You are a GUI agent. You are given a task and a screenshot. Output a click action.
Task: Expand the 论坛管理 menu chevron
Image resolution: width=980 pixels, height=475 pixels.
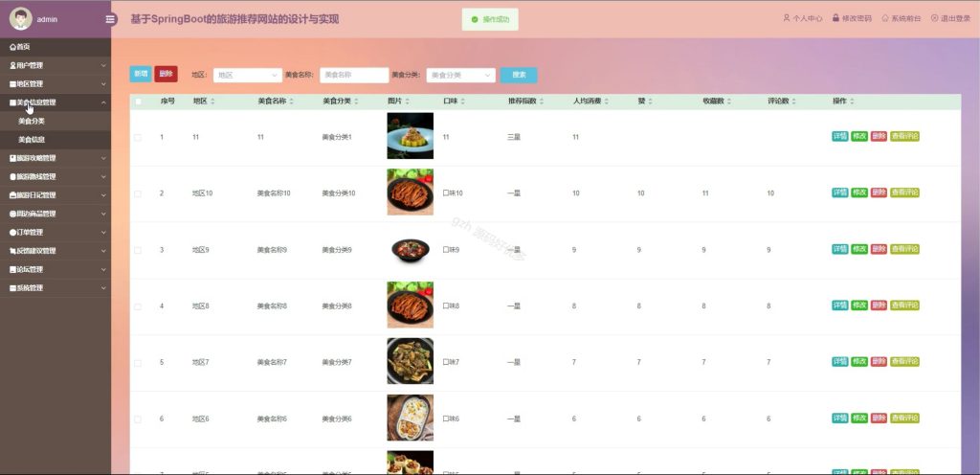[103, 269]
